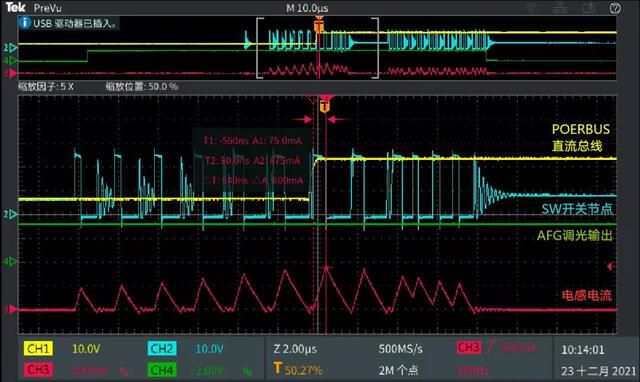
Task: Toggle the green CH4 channel badge
Action: tap(162, 370)
